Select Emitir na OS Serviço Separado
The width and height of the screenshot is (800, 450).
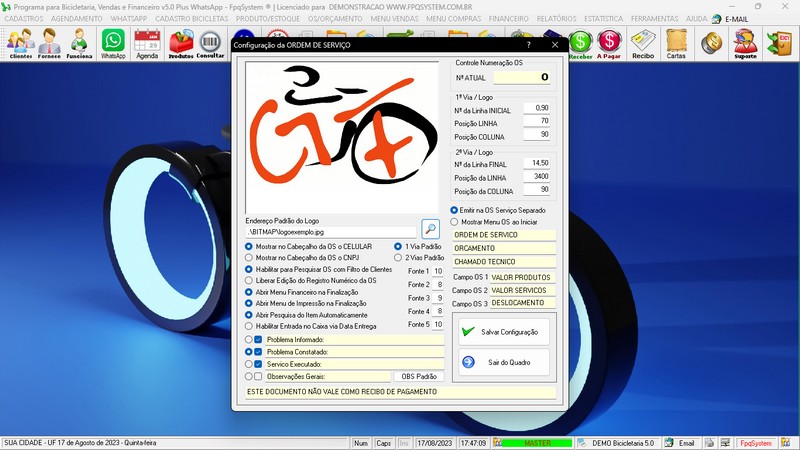pos(454,210)
